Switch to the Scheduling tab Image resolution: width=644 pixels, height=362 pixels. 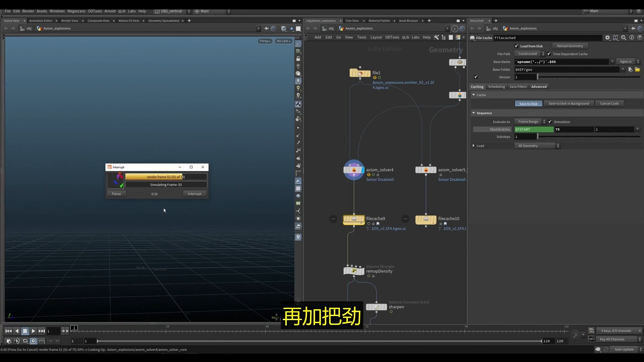[496, 87]
